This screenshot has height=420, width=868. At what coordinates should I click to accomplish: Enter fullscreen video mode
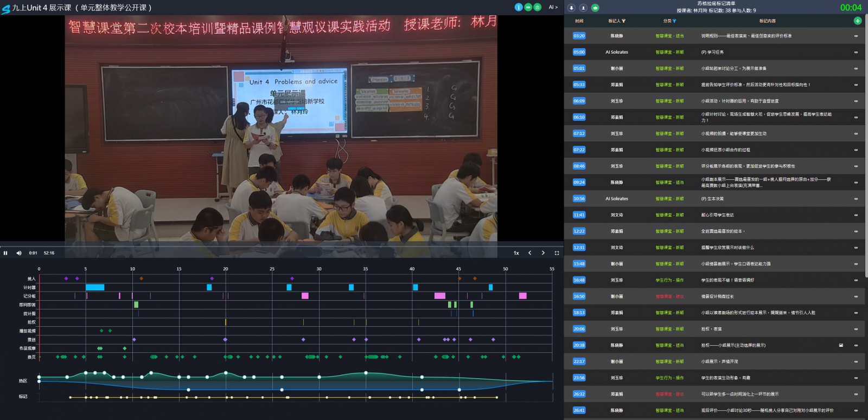coord(557,253)
